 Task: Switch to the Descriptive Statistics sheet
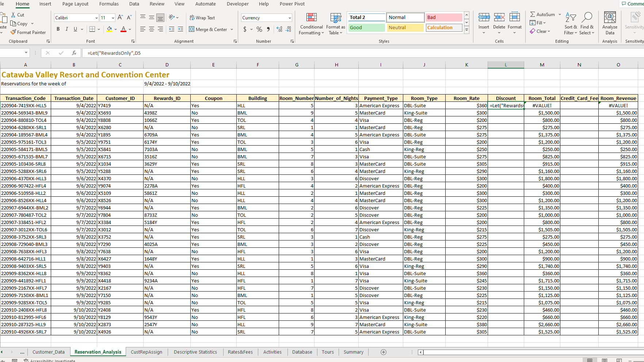[x=195, y=352]
